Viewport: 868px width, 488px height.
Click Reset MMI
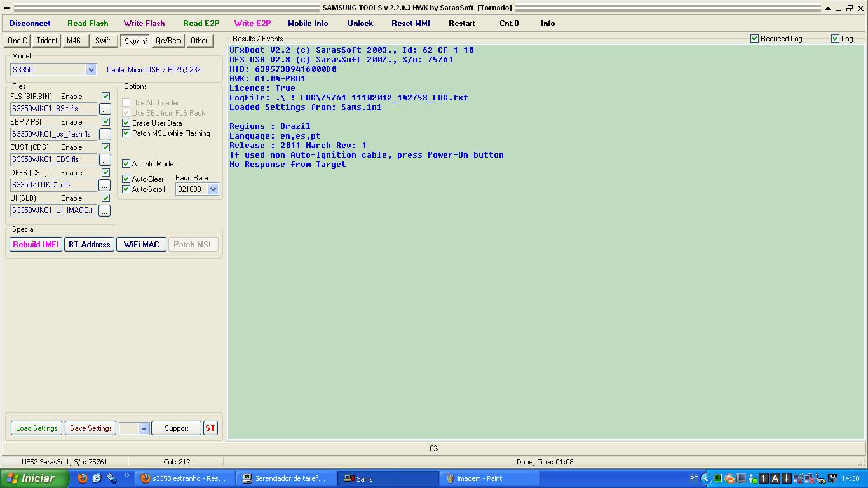410,24
